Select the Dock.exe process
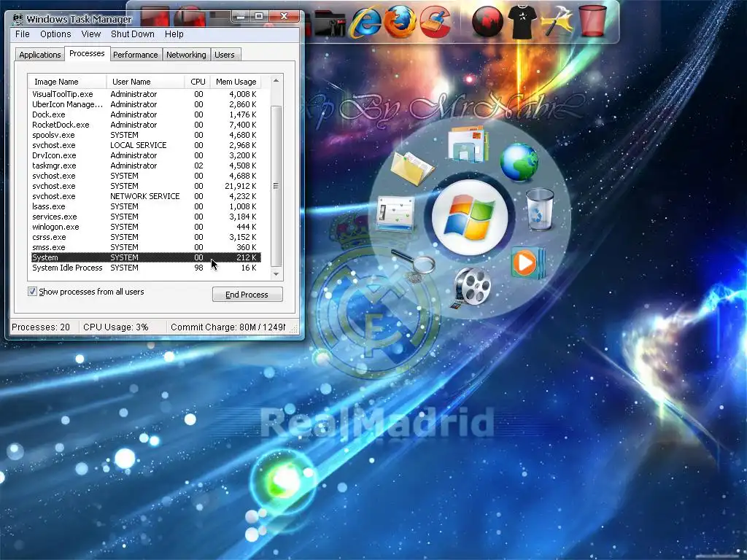747x560 pixels. click(x=145, y=114)
